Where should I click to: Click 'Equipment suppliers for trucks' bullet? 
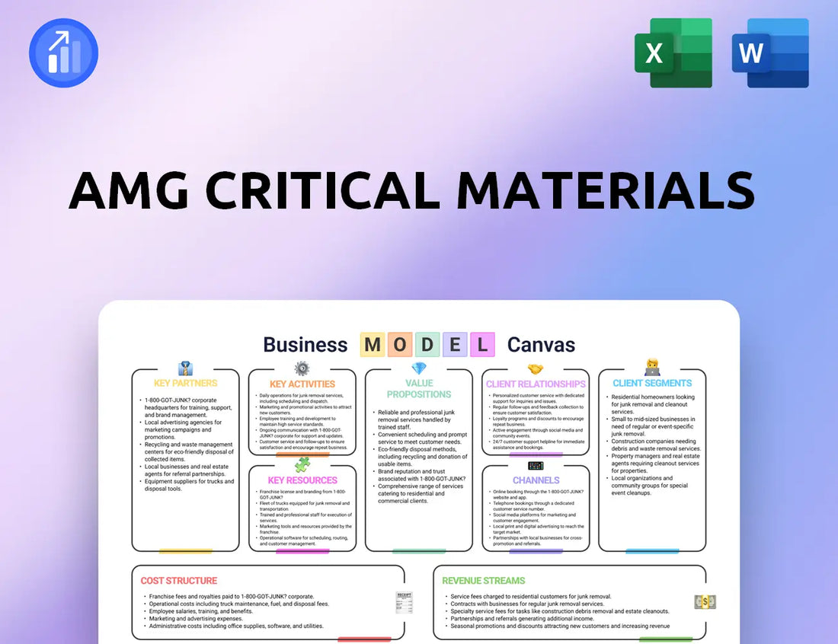(x=189, y=485)
